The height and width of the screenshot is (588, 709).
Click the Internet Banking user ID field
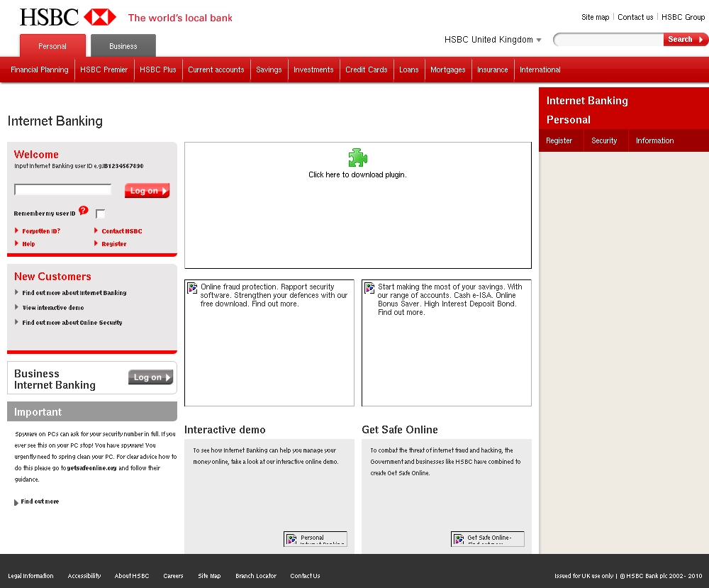coord(63,189)
